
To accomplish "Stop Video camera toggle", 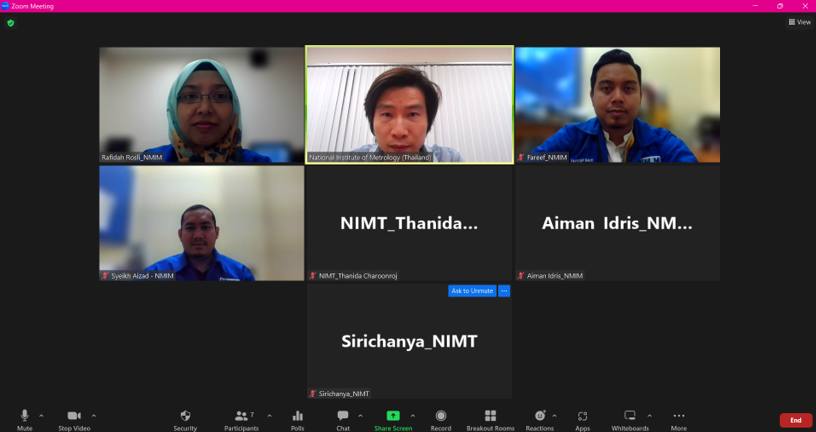I will coord(73,416).
